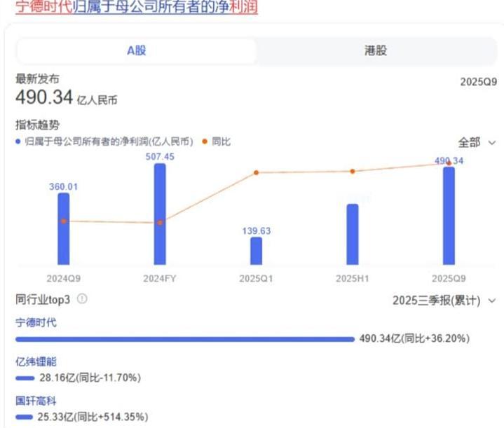
Task: Click the 同行业top3 heading
Action: [x=43, y=300]
